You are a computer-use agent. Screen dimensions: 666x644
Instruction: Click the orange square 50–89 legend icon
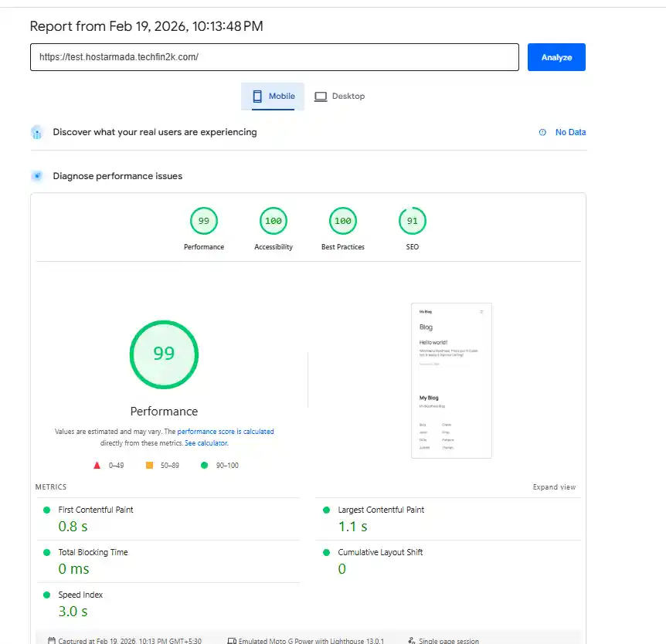pyautogui.click(x=150, y=466)
